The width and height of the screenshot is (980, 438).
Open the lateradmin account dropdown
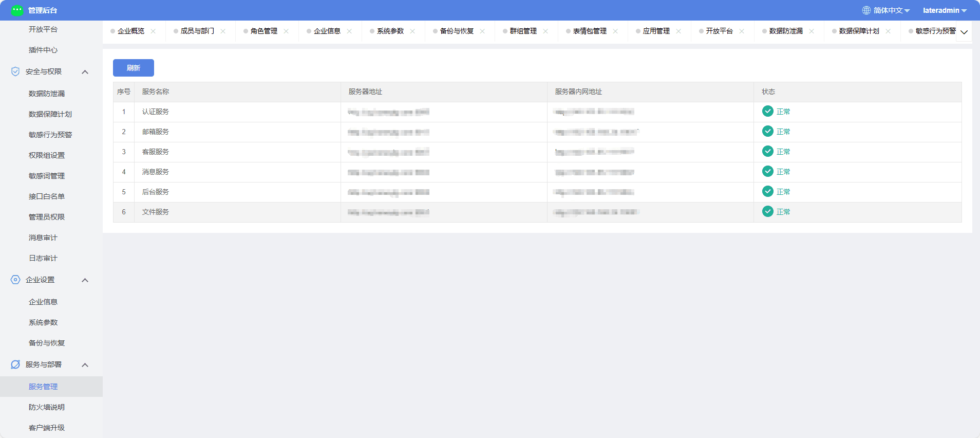945,10
